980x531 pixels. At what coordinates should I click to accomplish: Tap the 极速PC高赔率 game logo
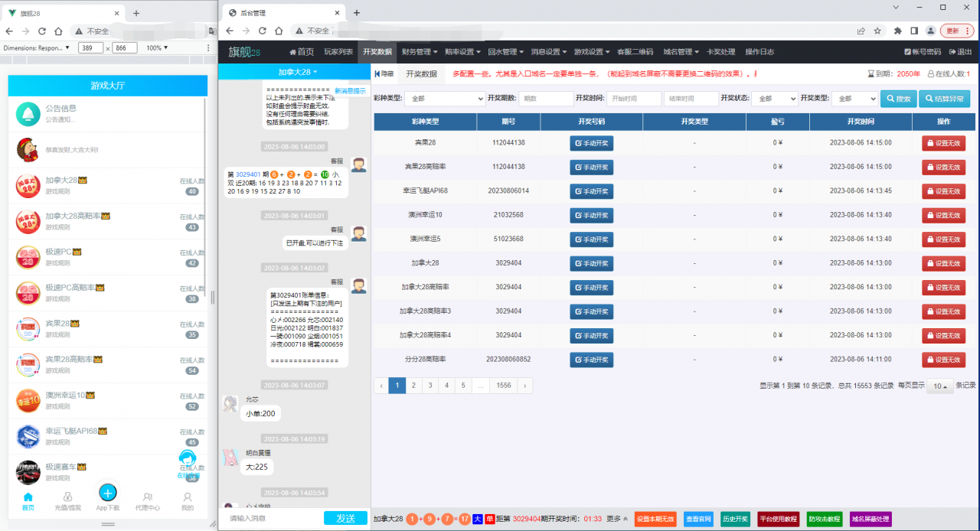tap(28, 293)
